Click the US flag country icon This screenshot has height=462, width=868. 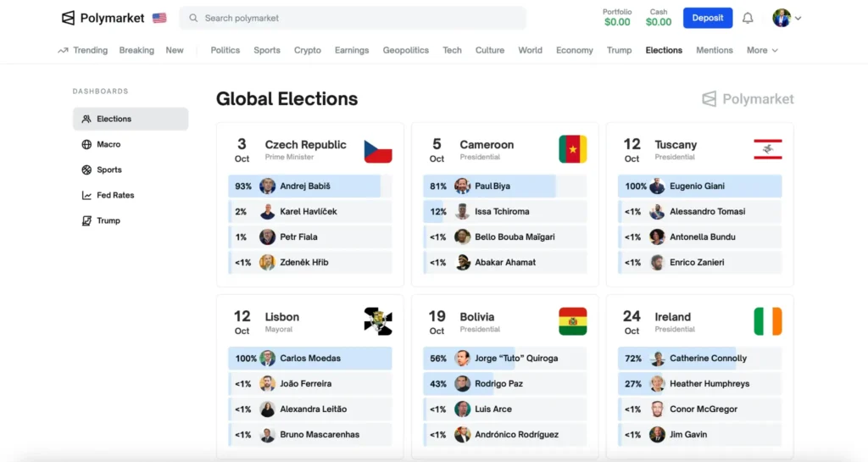pos(159,18)
